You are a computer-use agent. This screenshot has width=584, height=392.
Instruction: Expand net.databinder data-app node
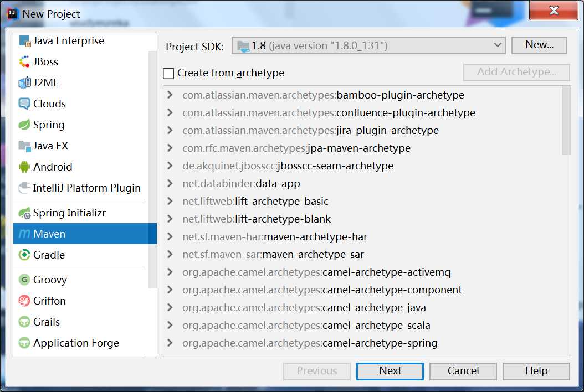pos(170,183)
